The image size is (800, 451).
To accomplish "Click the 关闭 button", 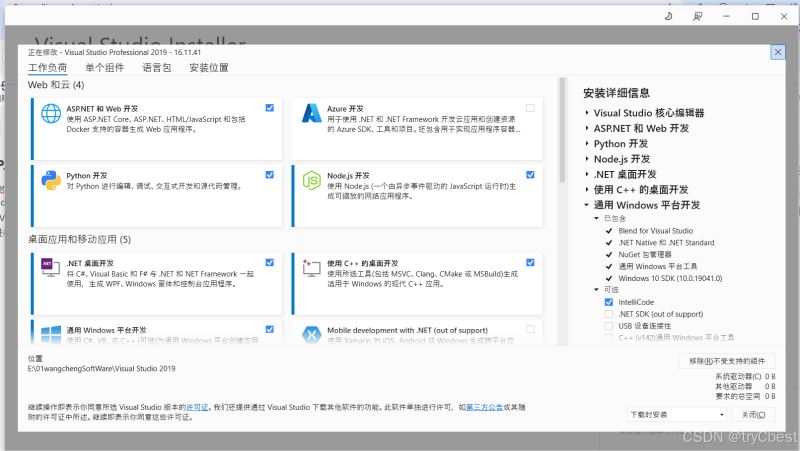I will pyautogui.click(x=754, y=414).
